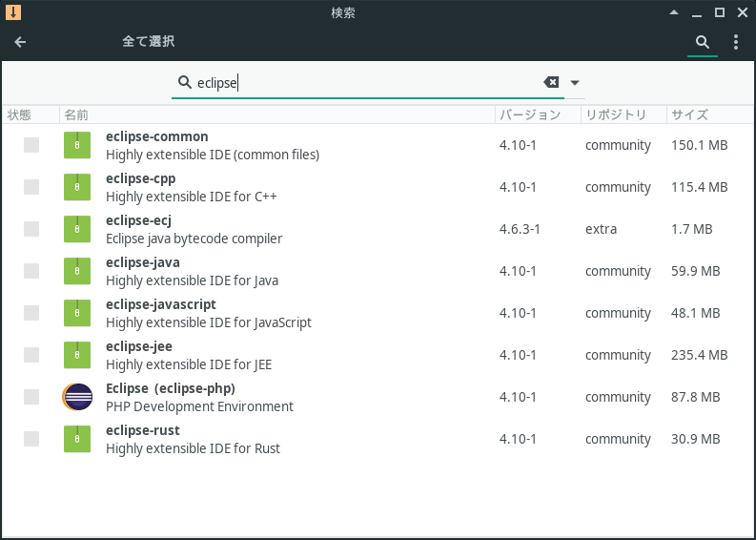Click the eclipse-ecj package icon
This screenshot has width=756, height=540.
click(77, 229)
